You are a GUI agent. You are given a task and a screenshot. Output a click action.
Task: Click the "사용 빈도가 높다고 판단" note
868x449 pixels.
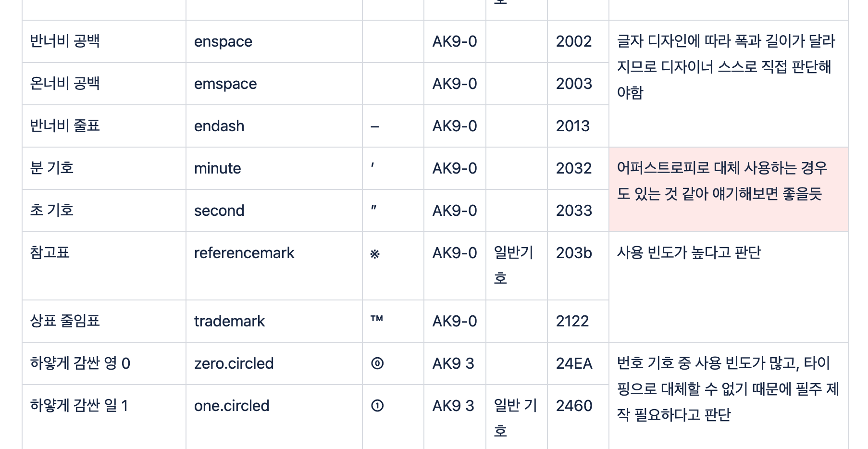[689, 253]
